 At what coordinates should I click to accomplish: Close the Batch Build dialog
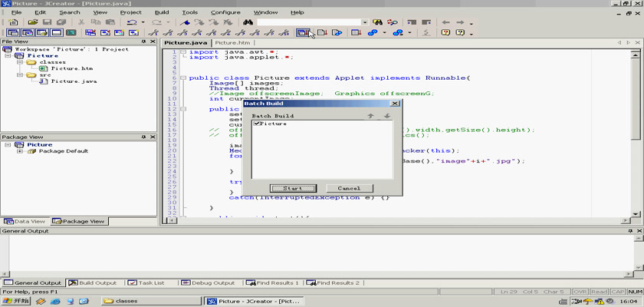coord(395,104)
